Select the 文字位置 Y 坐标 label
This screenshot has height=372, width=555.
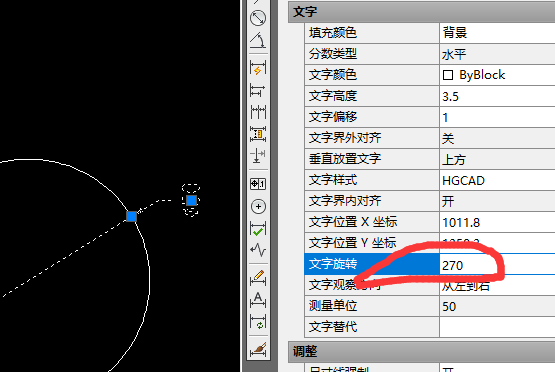(x=353, y=243)
